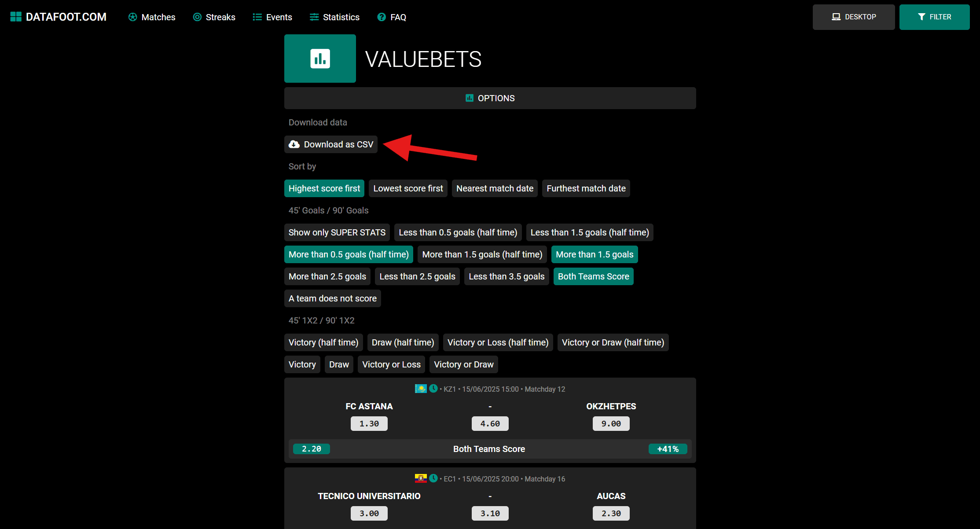Enable A team does not score
Image resolution: width=980 pixels, height=529 pixels.
click(333, 298)
